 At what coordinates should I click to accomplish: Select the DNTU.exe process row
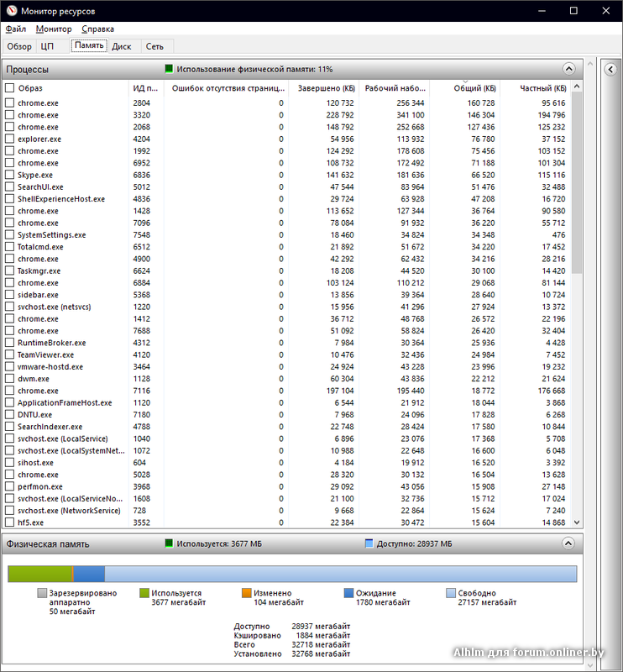click(x=287, y=415)
